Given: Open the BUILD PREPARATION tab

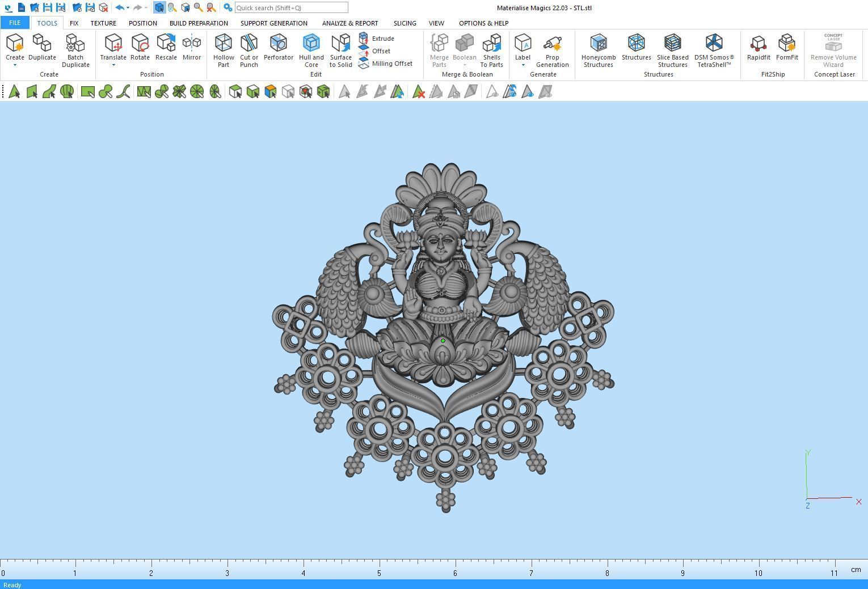Looking at the screenshot, I should point(199,23).
